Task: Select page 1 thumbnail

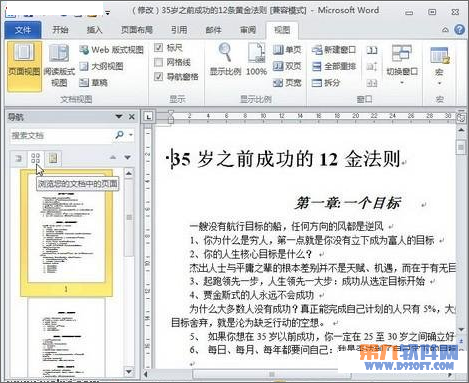Action: (66, 233)
